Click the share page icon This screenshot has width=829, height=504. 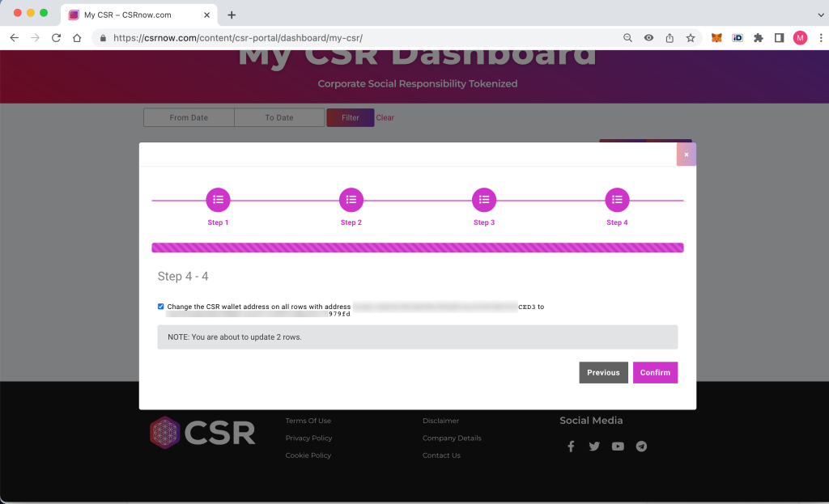click(x=670, y=38)
